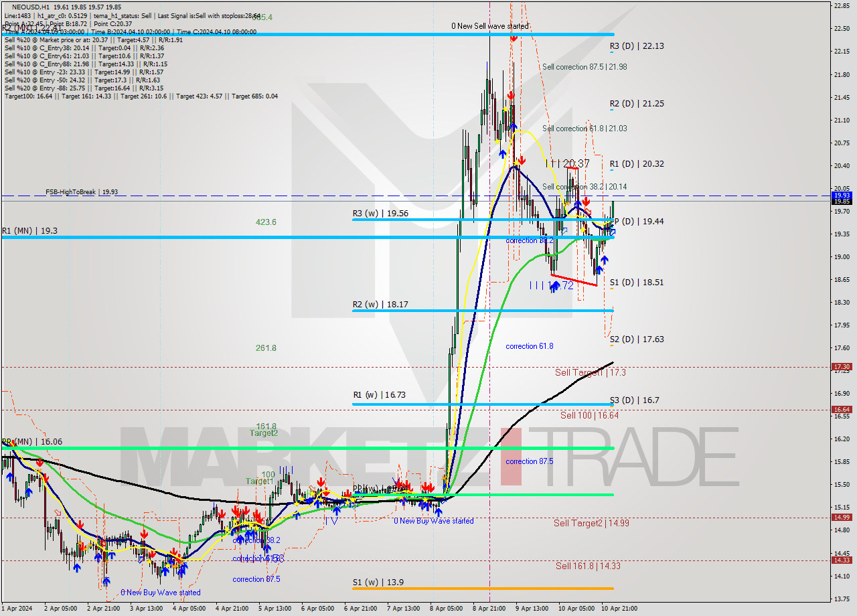Click the R2 (w) | 18.17 weekly label
This screenshot has height=616, width=857.
pyautogui.click(x=380, y=305)
